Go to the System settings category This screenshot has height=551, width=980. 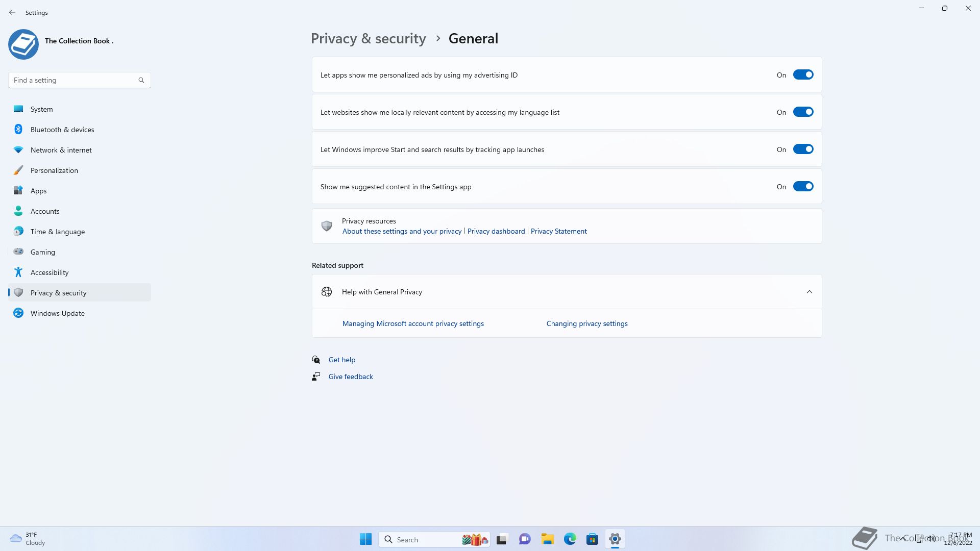(x=41, y=109)
